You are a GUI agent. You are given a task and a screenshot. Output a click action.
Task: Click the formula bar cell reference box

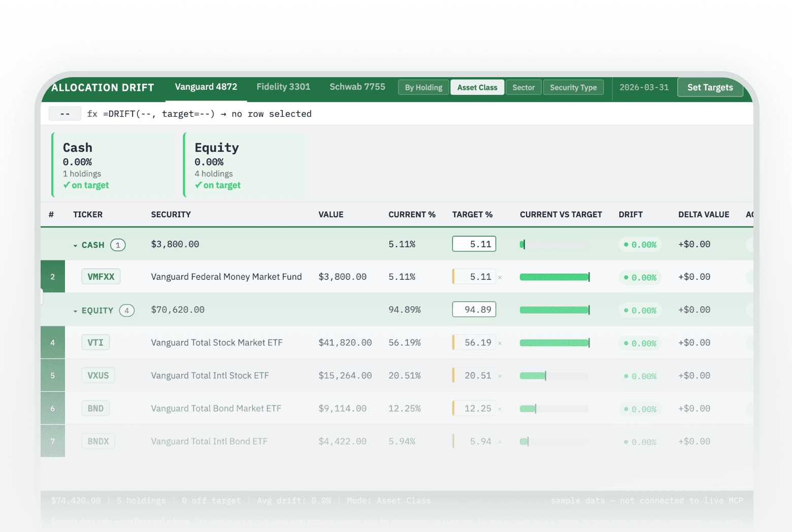click(65, 114)
